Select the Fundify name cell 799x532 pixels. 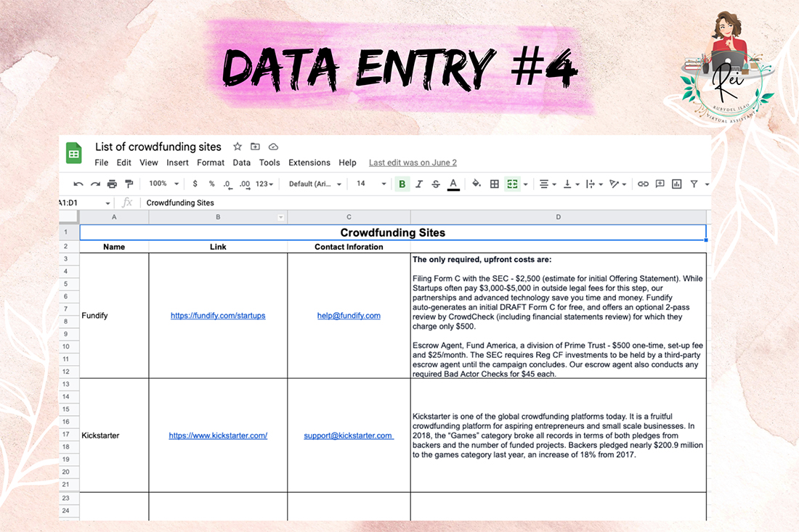coord(114,316)
